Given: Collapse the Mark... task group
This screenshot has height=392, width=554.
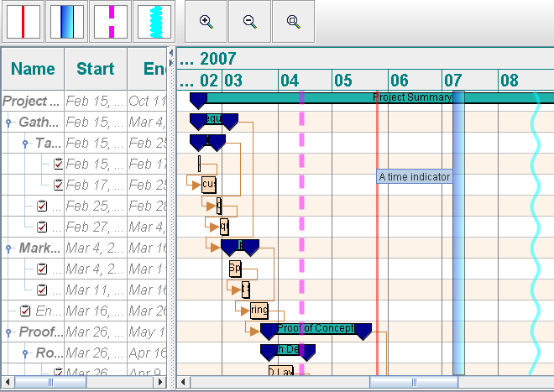Looking at the screenshot, I should point(9,248).
